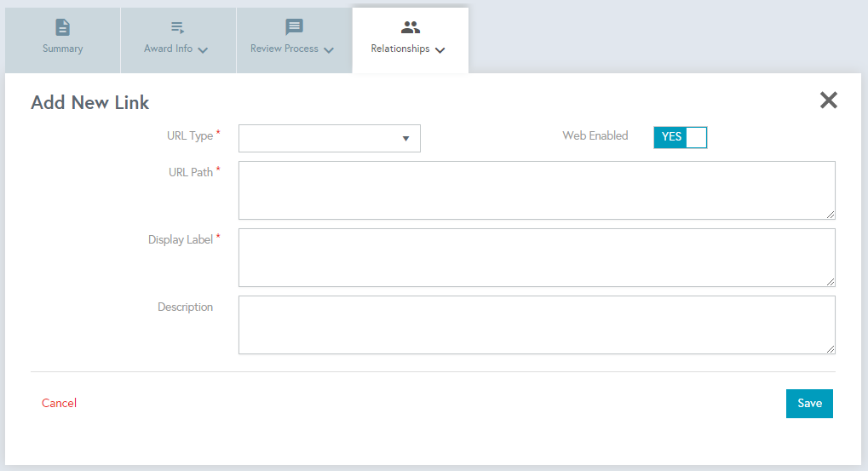Focus the URL Path text area
The height and width of the screenshot is (471, 868).
click(x=537, y=191)
